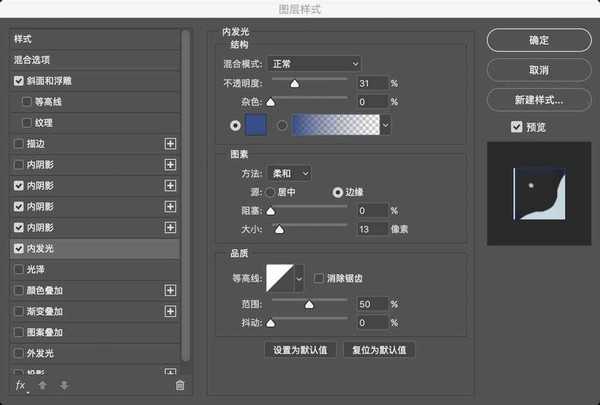
Task: Click the 复位为默认值 button
Action: pyautogui.click(x=378, y=350)
